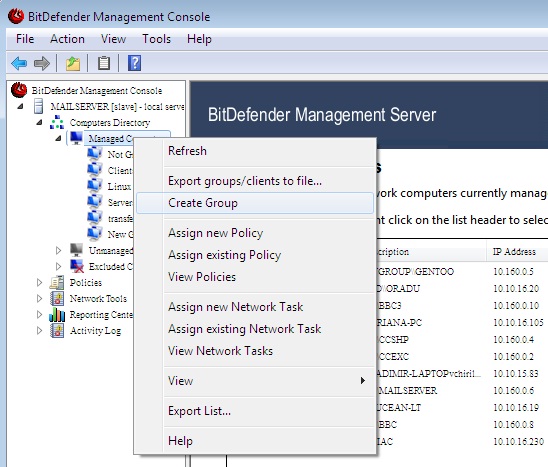The image size is (548, 467).
Task: Click the Unmanaged Computers monitor icon
Action: click(x=76, y=250)
